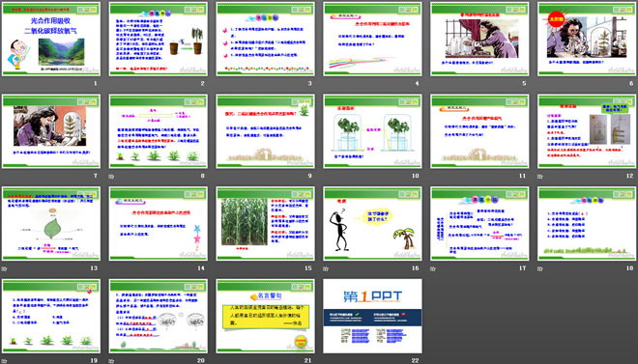The height and width of the screenshot is (364, 638).
Task: Select slide 13 thumbnail with green leaf diagram
Action: [x=51, y=223]
